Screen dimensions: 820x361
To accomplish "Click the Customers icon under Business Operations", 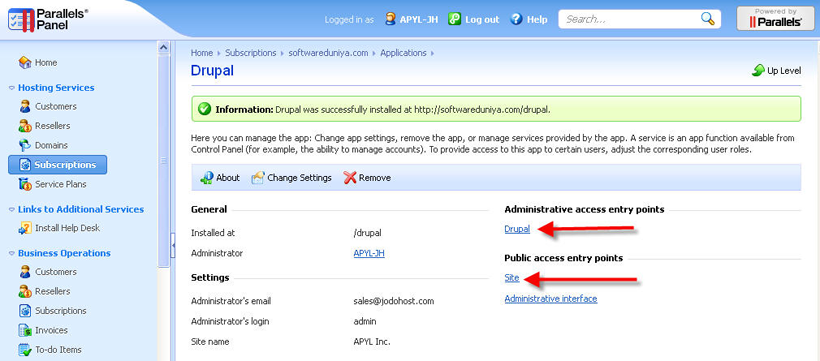I will click(x=25, y=272).
